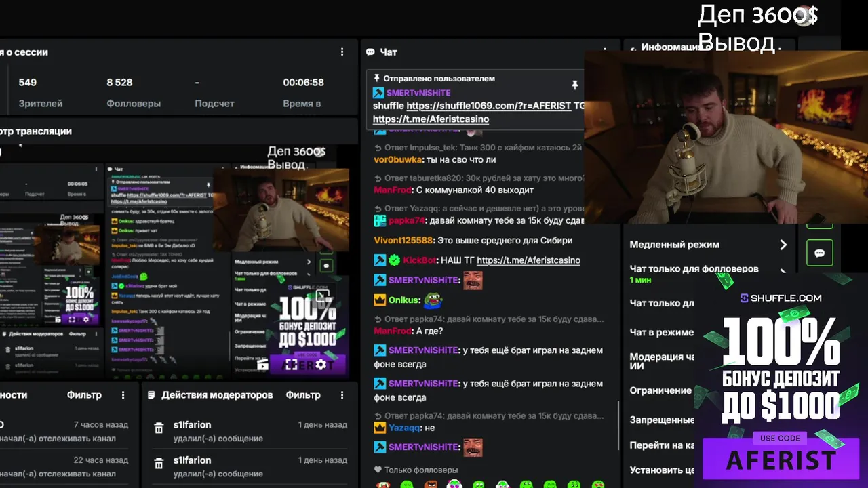Open Vivont125588 username in chat

pyautogui.click(x=403, y=241)
